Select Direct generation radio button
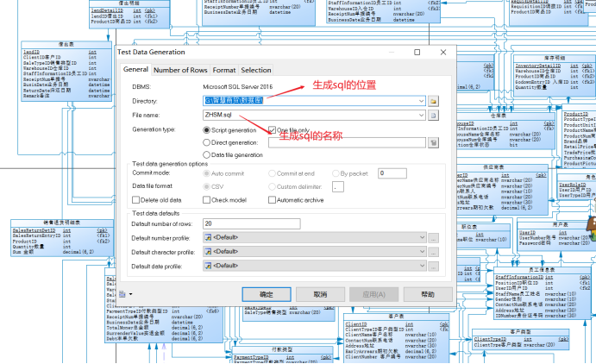The width and height of the screenshot is (596, 364). tap(206, 142)
